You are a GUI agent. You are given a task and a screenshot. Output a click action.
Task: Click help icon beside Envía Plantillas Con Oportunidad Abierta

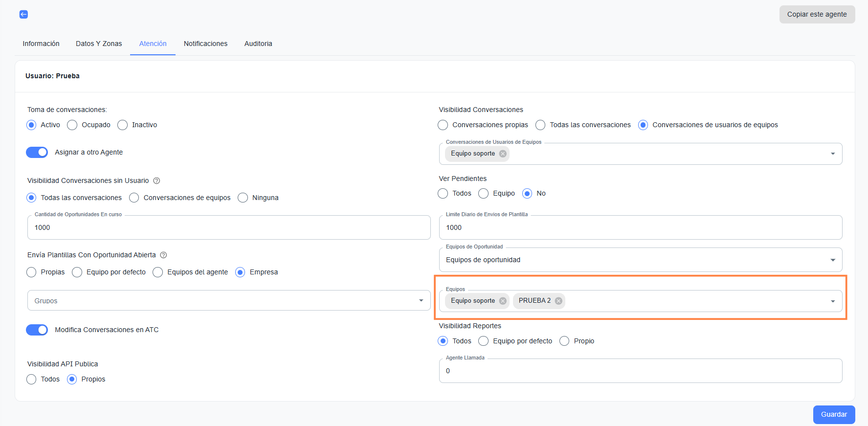click(x=164, y=255)
